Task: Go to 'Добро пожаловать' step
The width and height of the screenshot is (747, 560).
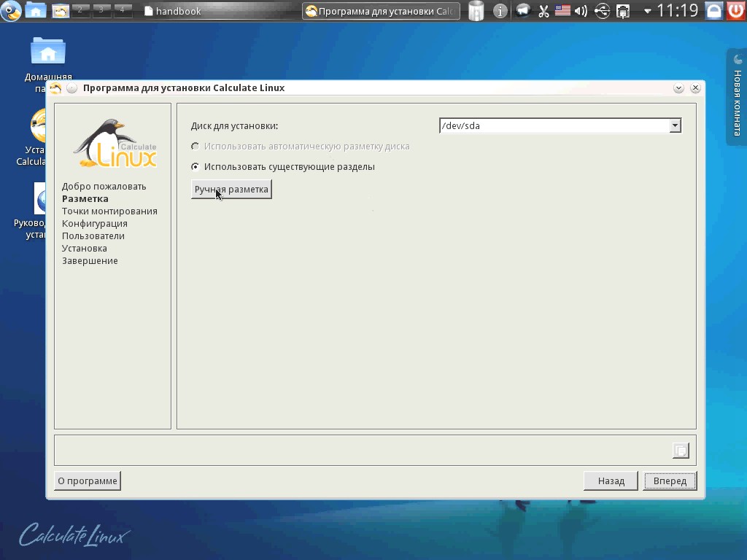Action: coord(104,186)
